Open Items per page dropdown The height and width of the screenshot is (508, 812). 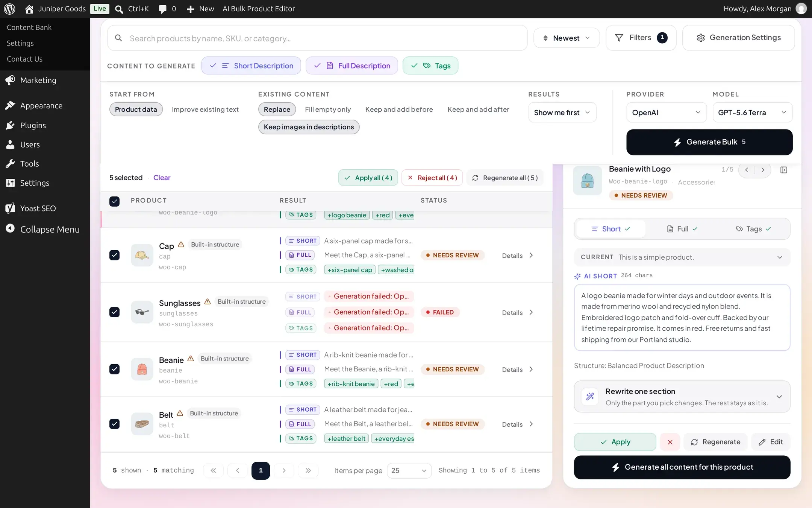coord(409,471)
